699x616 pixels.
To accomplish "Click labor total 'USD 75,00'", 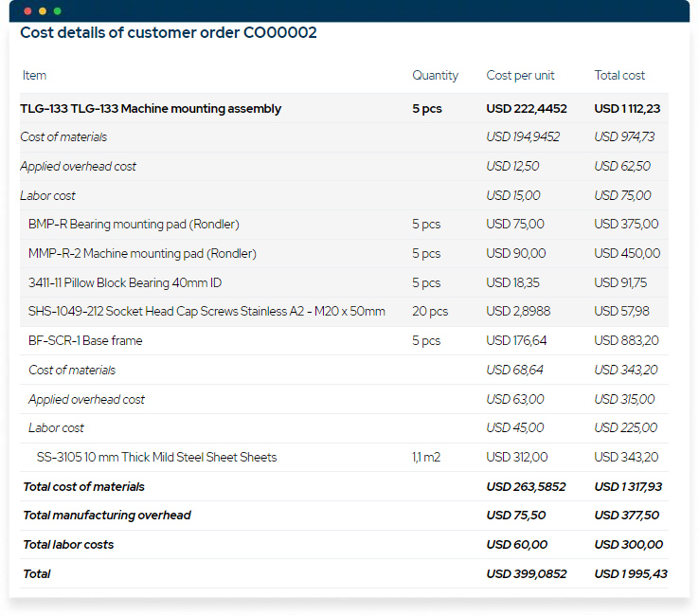I will click(x=623, y=195).
